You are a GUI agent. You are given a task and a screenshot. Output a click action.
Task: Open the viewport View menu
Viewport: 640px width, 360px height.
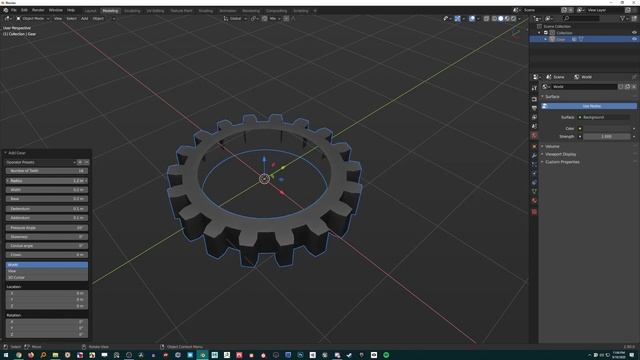click(x=58, y=18)
